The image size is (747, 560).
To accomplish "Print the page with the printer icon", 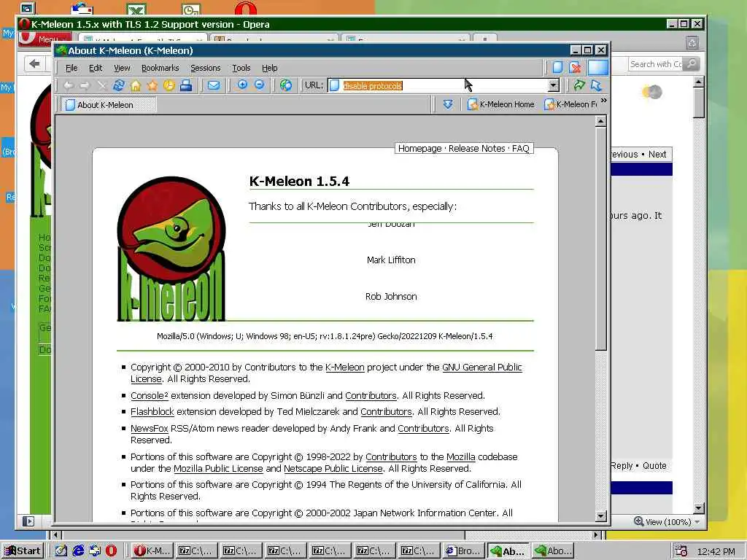I will point(186,86).
